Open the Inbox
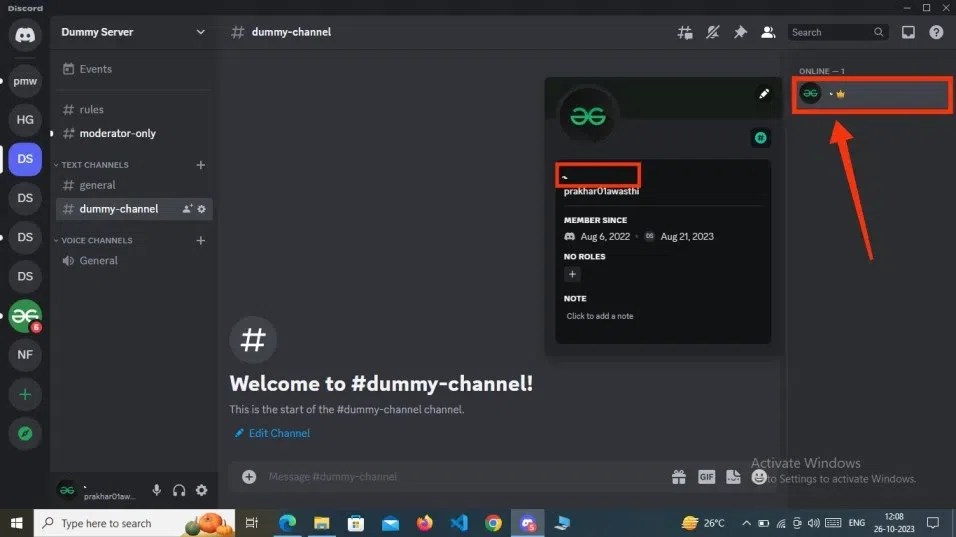This screenshot has width=956, height=537. point(908,32)
